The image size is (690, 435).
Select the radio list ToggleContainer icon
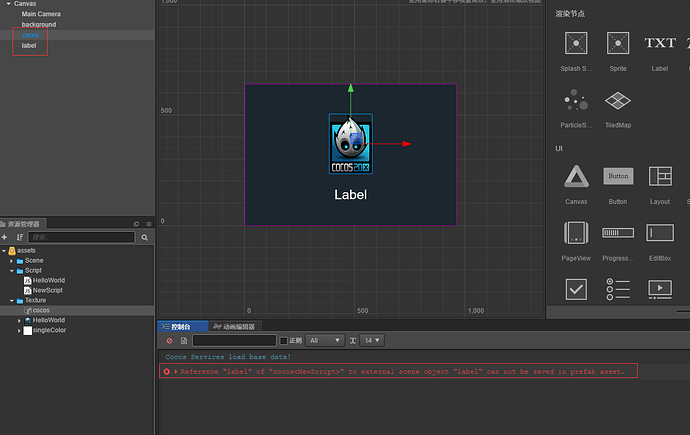click(x=618, y=289)
